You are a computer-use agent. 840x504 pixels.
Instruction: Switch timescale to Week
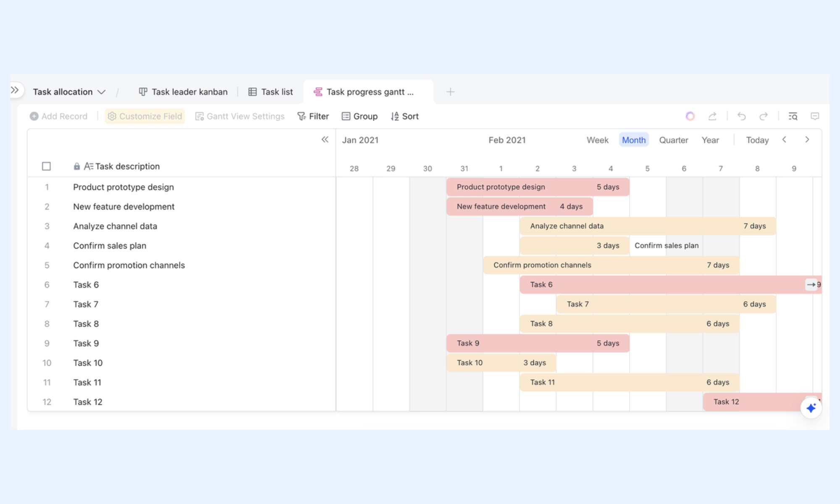pos(597,140)
